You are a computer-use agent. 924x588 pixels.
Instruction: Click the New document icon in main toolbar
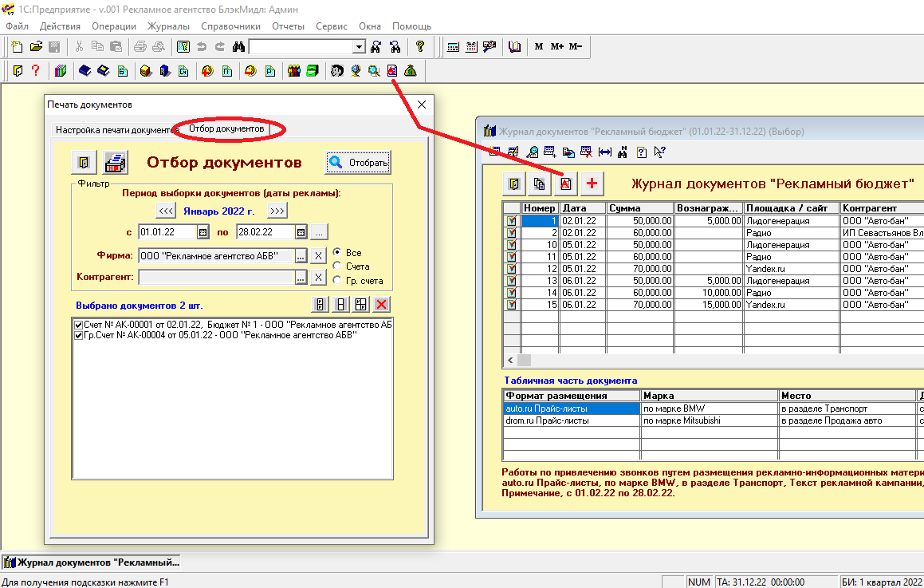(x=17, y=46)
